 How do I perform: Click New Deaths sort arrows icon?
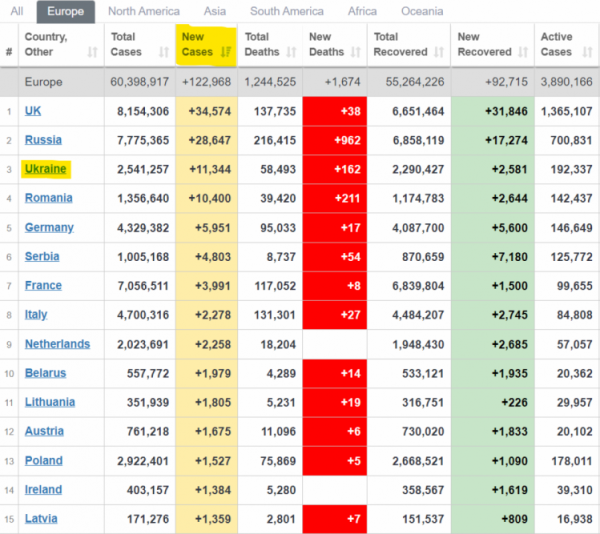[x=356, y=52]
